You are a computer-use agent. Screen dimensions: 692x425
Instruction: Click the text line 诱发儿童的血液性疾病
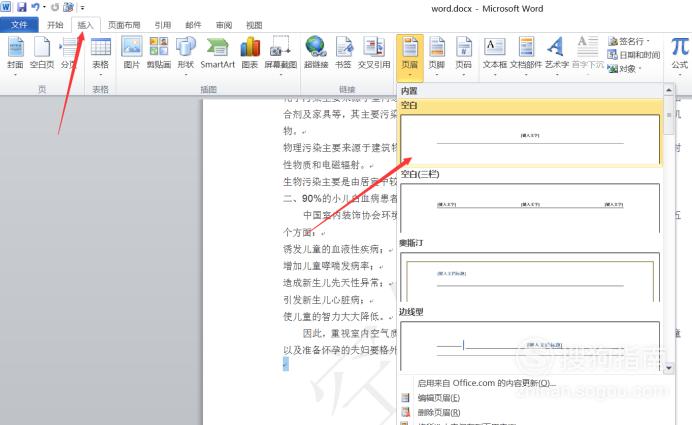click(x=334, y=249)
